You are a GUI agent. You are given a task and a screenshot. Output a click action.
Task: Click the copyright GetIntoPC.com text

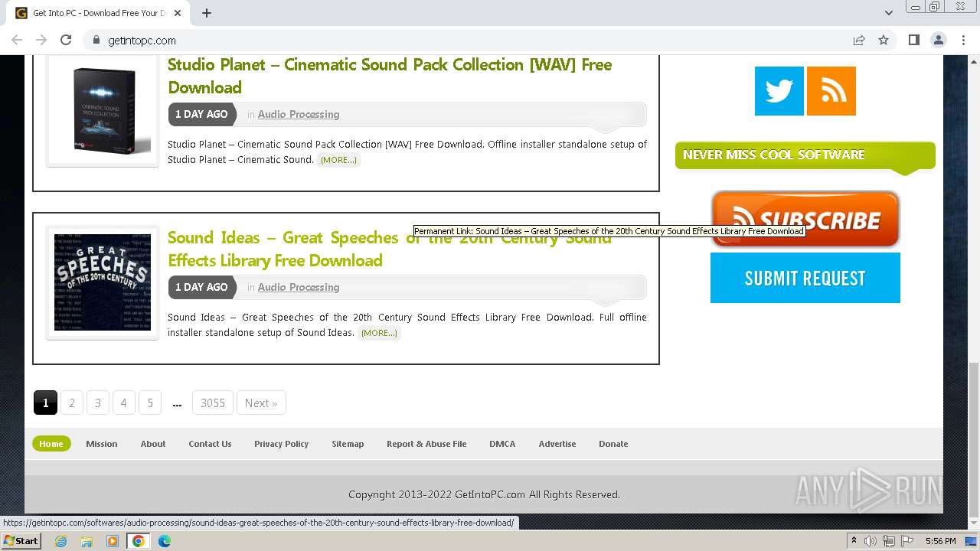tap(484, 494)
